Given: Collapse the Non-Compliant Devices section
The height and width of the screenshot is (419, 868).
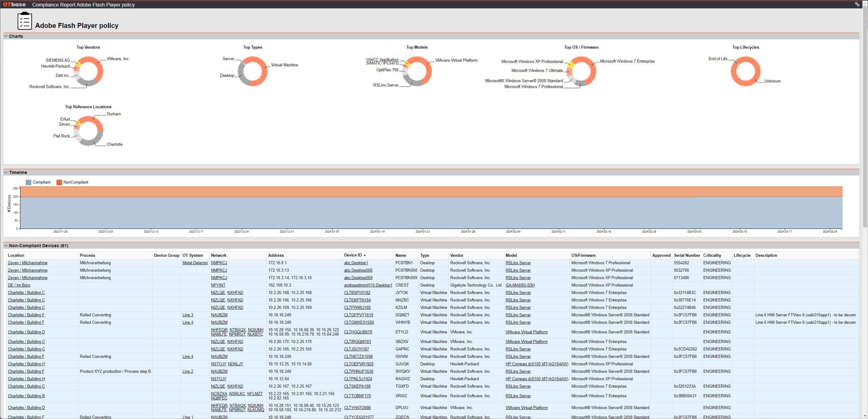Looking at the screenshot, I should tap(6, 246).
